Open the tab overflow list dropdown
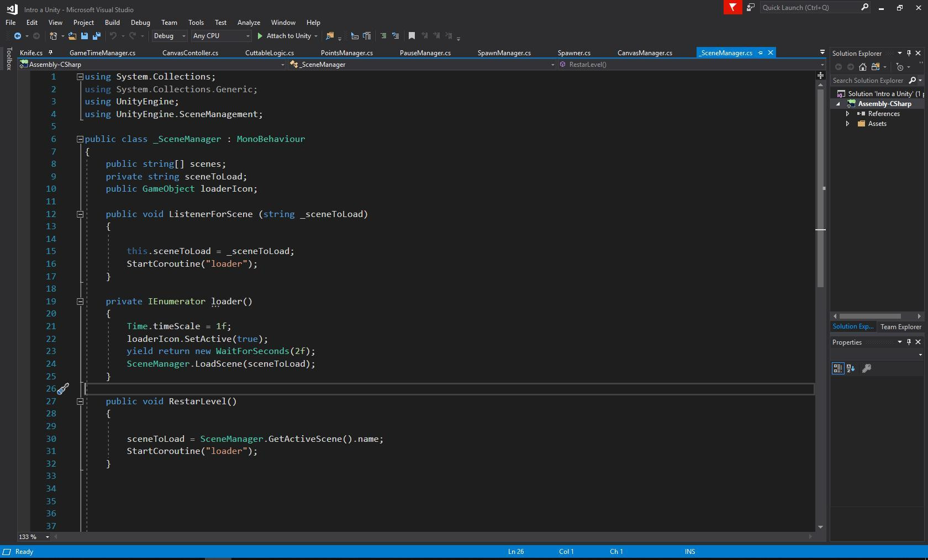 coord(822,52)
